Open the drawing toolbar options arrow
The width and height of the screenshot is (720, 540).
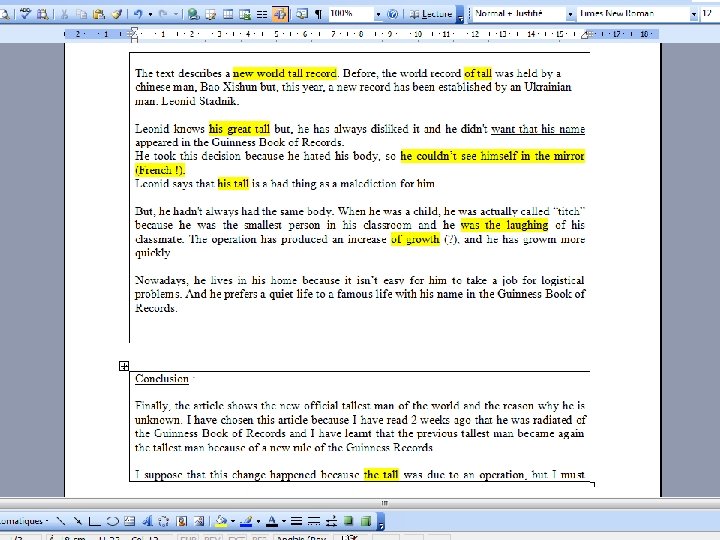[380, 522]
